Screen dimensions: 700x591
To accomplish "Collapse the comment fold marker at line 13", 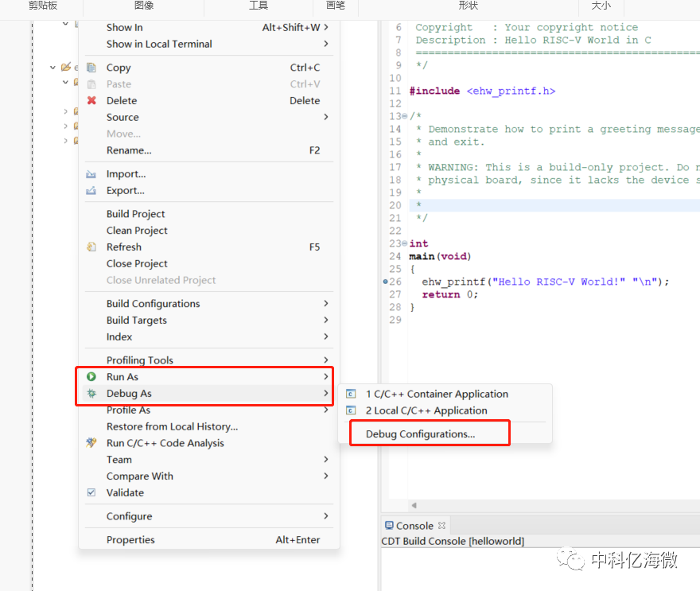I will (x=404, y=116).
